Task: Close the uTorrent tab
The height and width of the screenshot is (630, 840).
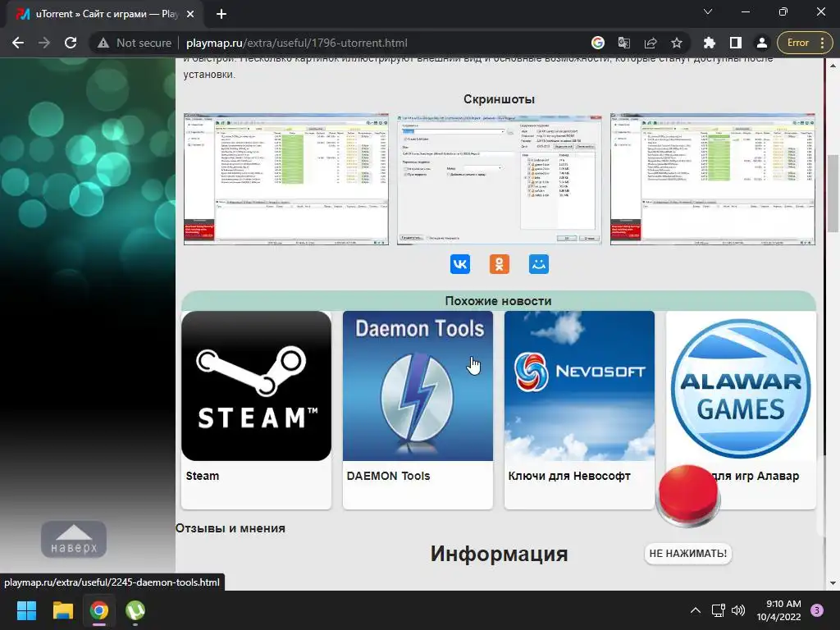Action: (190, 15)
